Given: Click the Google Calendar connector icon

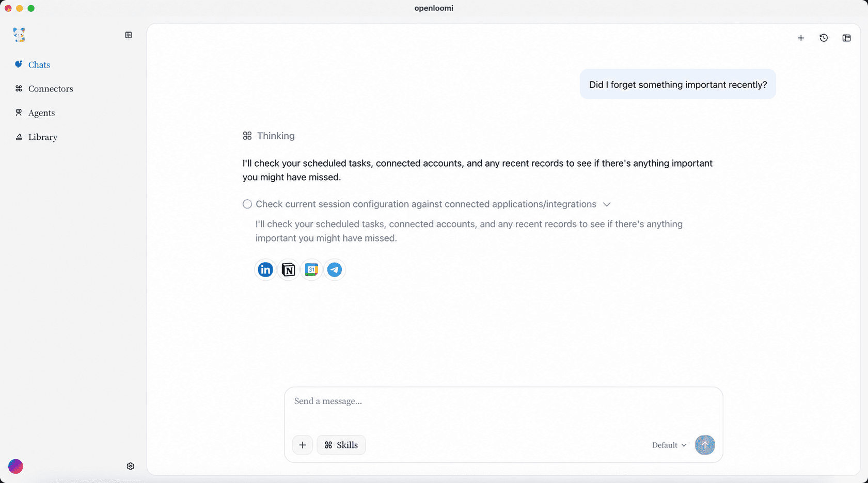Looking at the screenshot, I should click(x=311, y=269).
